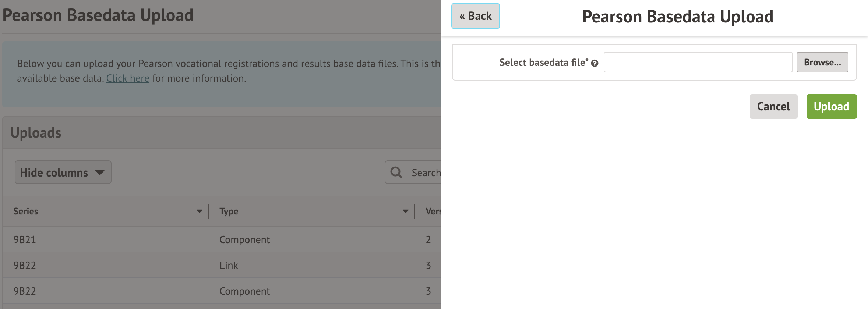Open the Series column sort arrow
Image resolution: width=868 pixels, height=309 pixels.
pos(200,211)
